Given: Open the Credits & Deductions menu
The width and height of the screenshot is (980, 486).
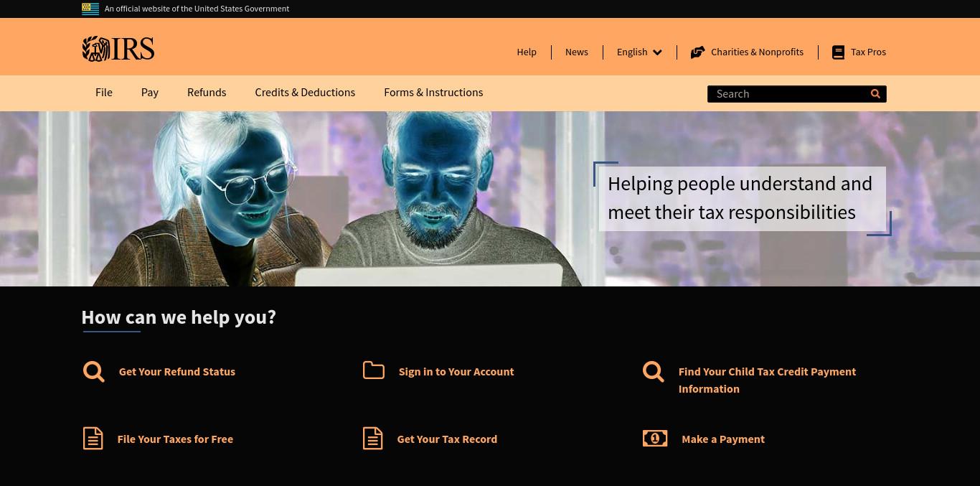Looking at the screenshot, I should pos(305,93).
